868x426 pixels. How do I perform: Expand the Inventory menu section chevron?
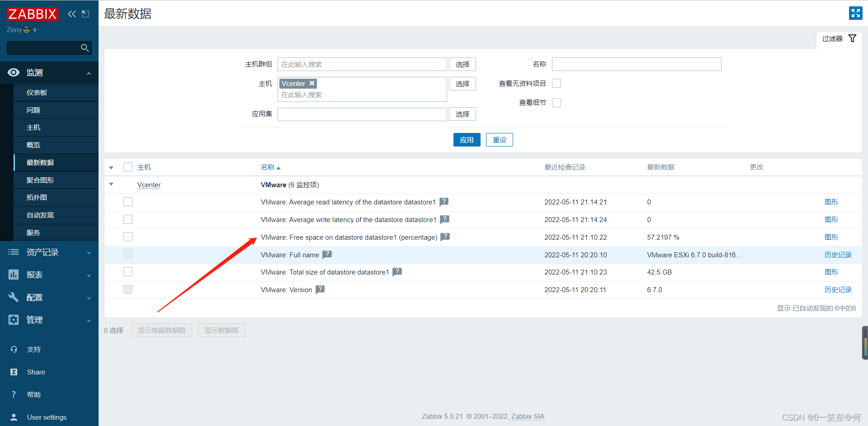(89, 253)
